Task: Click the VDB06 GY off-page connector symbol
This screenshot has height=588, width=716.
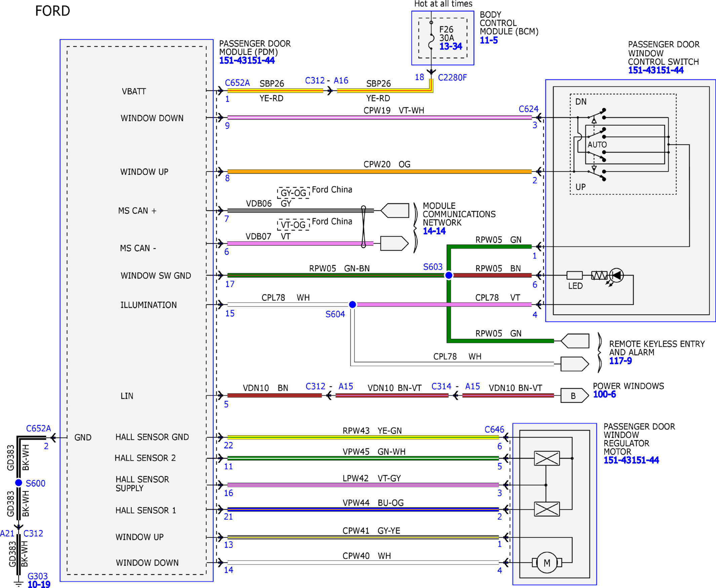Action: (394, 211)
